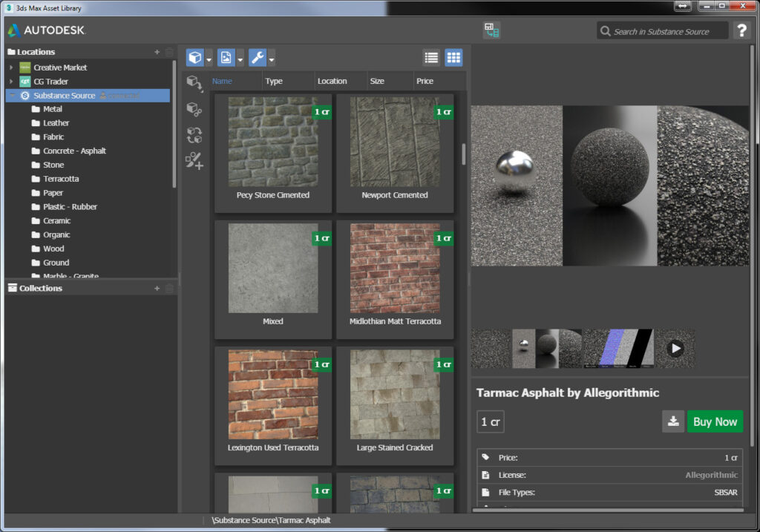Click the search field in Substance Source
The image size is (760, 532).
[x=662, y=31]
